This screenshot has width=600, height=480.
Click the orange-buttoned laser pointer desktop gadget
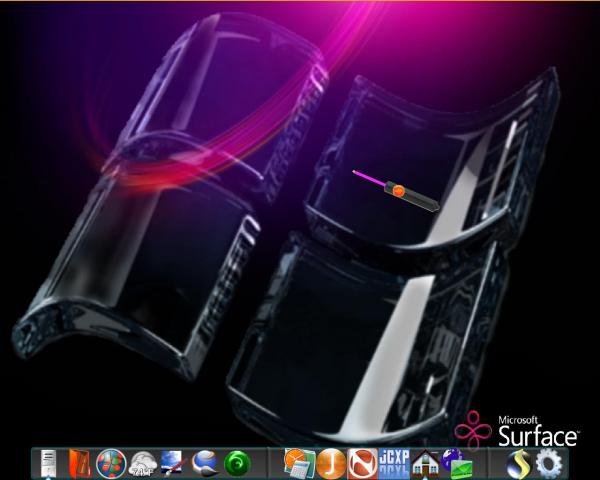[x=397, y=190]
